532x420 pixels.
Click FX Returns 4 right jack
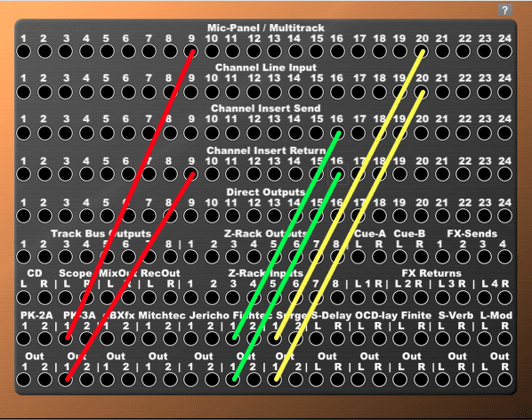pos(504,297)
